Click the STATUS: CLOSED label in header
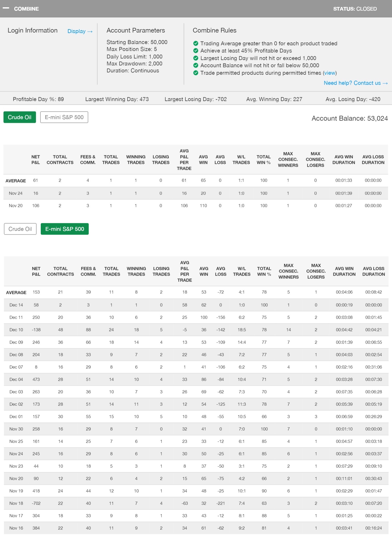Viewport: 392px width, 535px height. tap(355, 9)
